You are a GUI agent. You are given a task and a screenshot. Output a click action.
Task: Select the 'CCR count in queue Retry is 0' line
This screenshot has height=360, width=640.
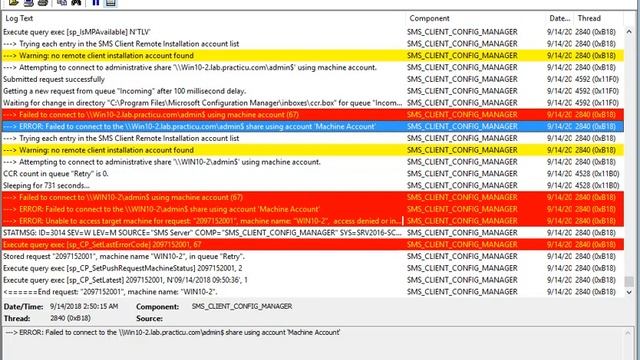pos(313,174)
